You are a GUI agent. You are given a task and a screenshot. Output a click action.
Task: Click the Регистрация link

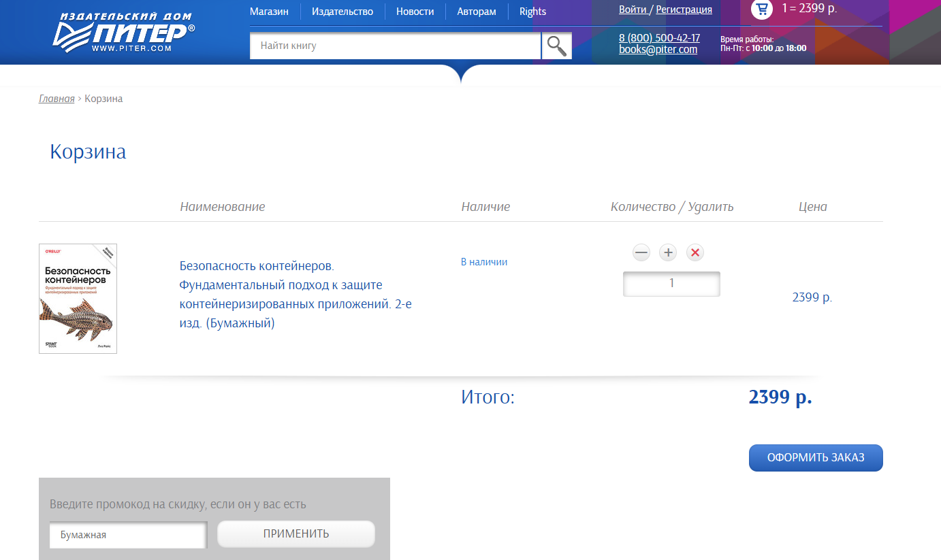tap(684, 10)
